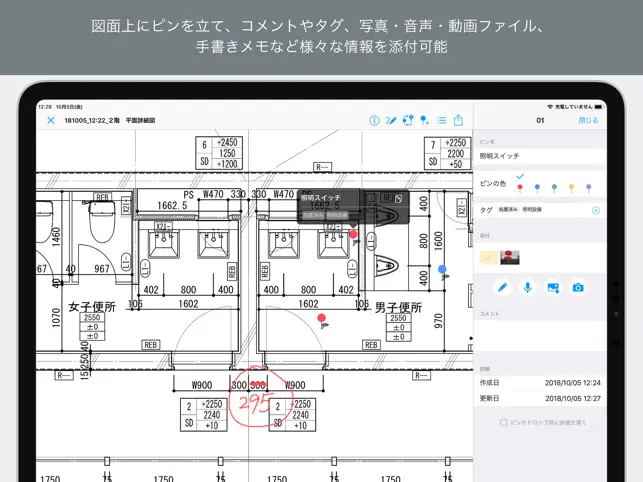Select the blue pin color
Viewport: 643px width, 482px height.
[x=537, y=188]
